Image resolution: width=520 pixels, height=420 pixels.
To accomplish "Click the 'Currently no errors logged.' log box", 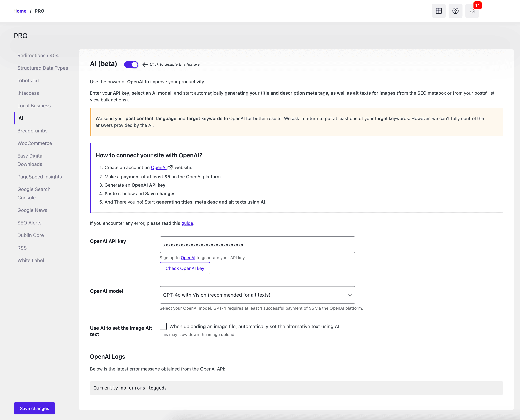I will [296, 388].
